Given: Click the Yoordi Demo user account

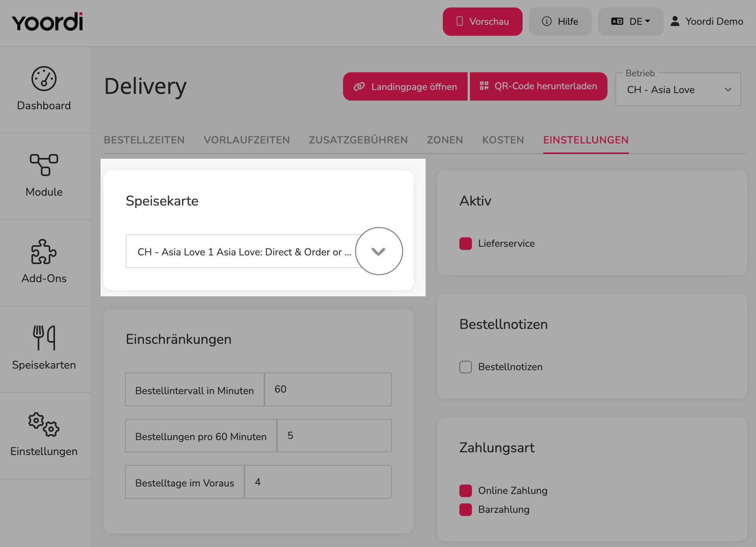Looking at the screenshot, I should (707, 21).
